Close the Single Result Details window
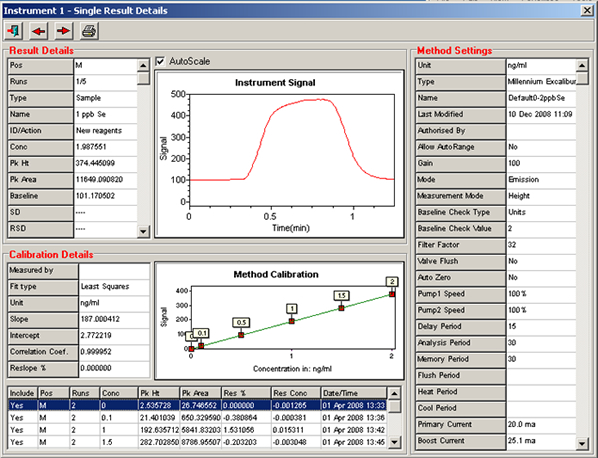 click(587, 10)
